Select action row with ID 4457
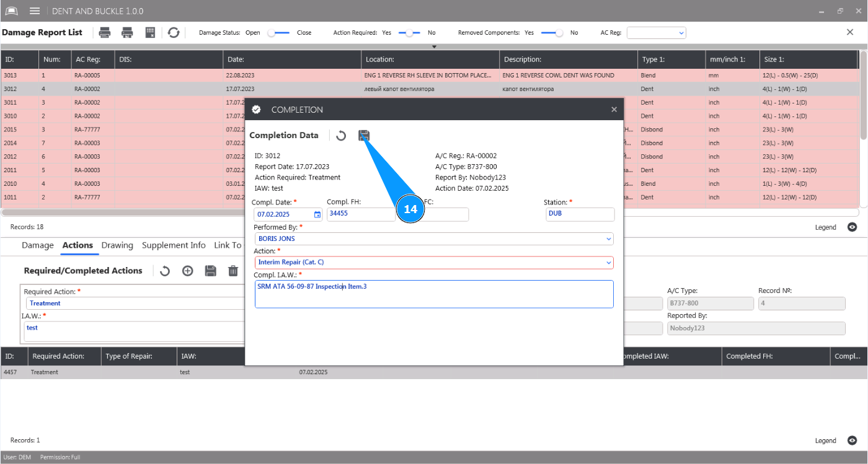 434,372
